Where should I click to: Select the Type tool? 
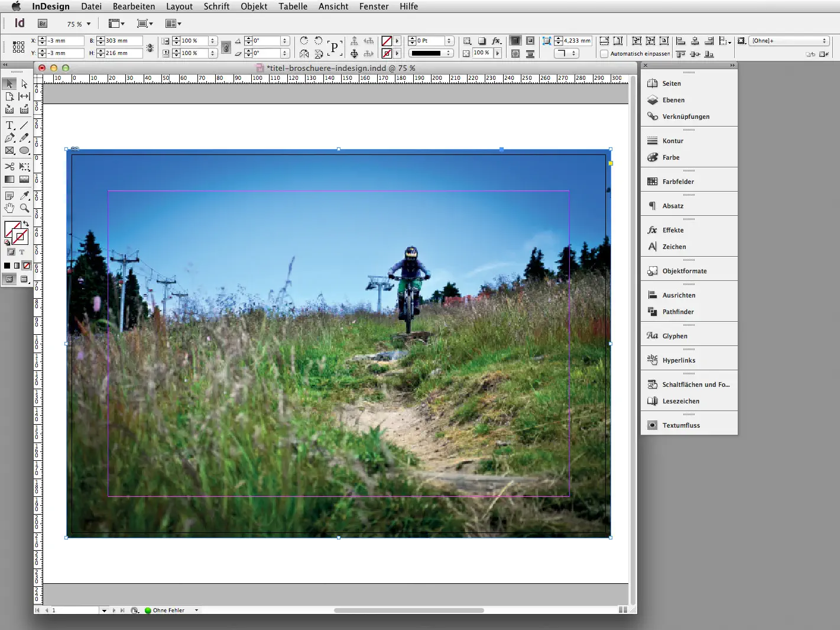(x=9, y=125)
